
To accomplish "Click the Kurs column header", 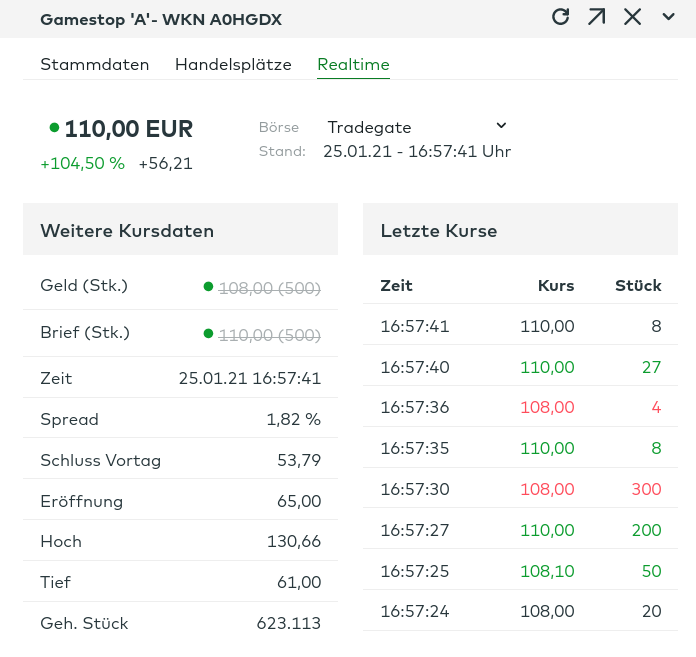I will point(555,286).
